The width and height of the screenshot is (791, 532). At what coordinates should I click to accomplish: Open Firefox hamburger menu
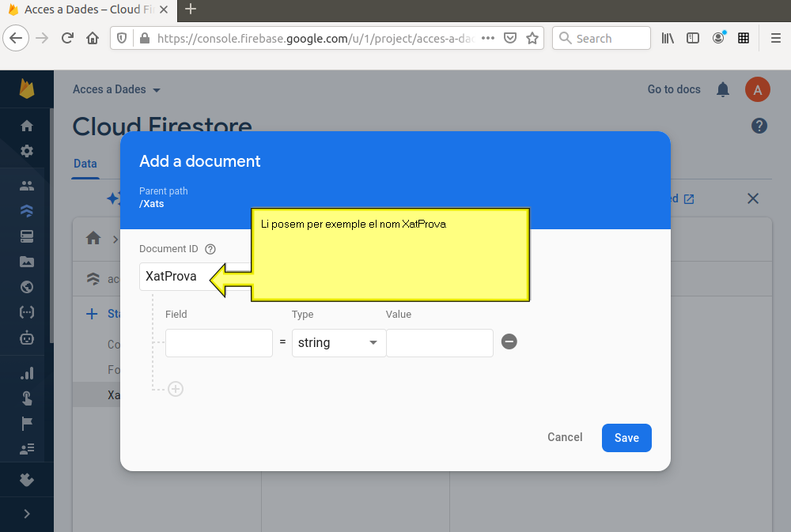(776, 38)
